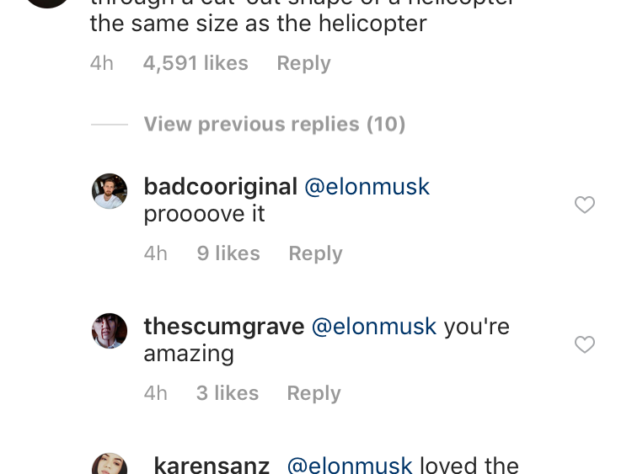This screenshot has width=632, height=474.
Task: Reply to thescumgrave's comment
Action: (314, 393)
